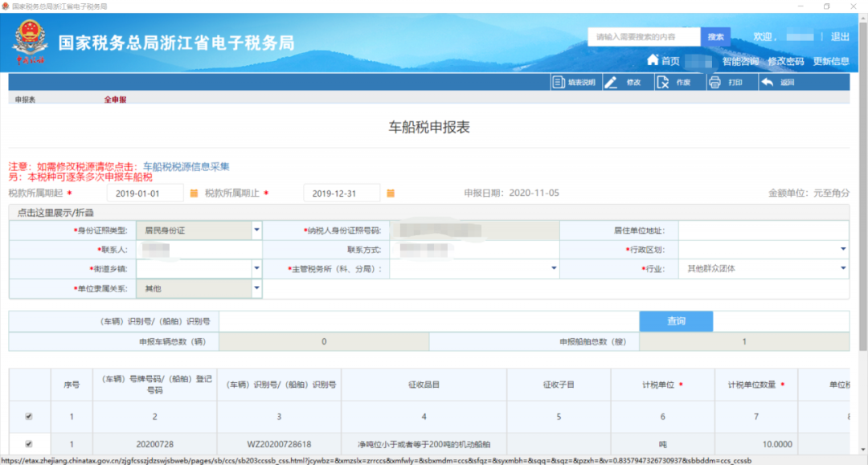
Task: Click the 首页 home icon
Action: (653, 59)
